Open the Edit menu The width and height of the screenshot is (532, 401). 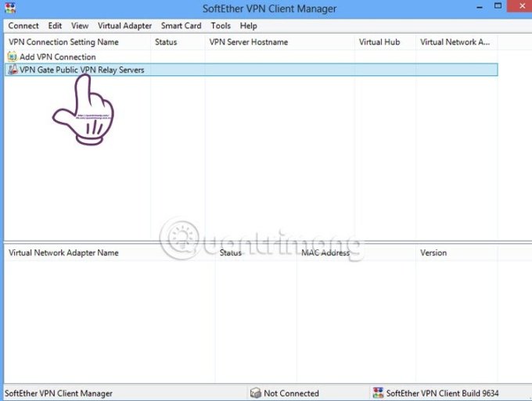55,26
